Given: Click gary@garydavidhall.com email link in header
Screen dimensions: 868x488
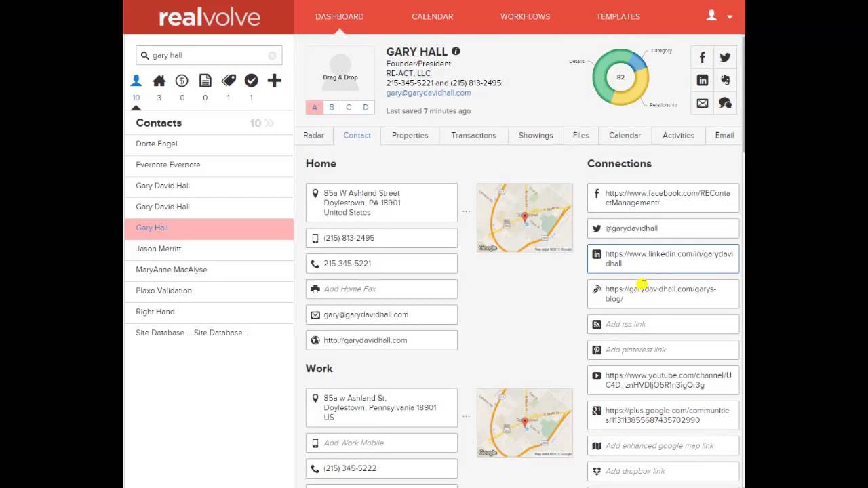Looking at the screenshot, I should (x=429, y=93).
